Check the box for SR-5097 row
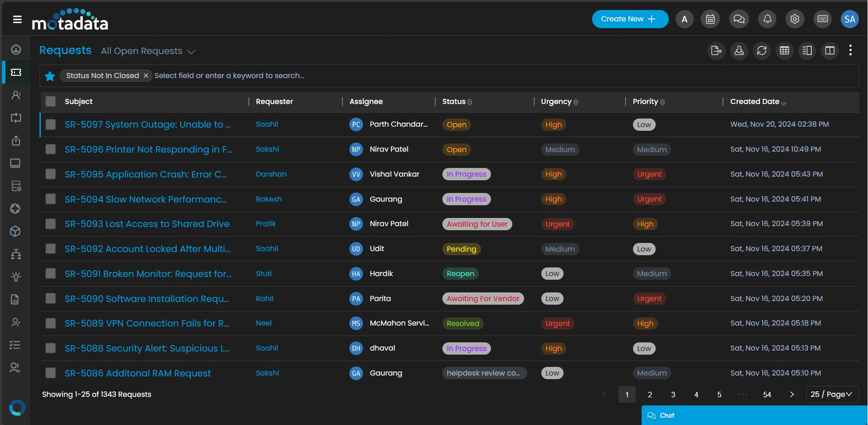This screenshot has width=868, height=425. (x=51, y=124)
